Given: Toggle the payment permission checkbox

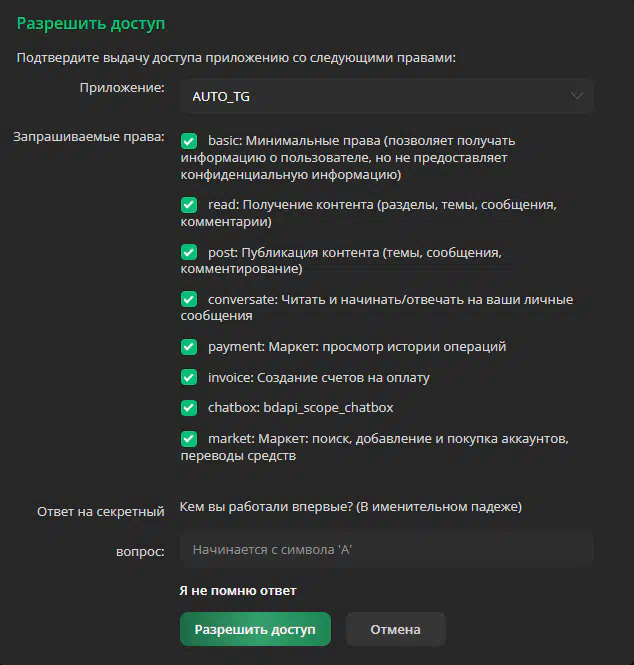Looking at the screenshot, I should pos(189,347).
